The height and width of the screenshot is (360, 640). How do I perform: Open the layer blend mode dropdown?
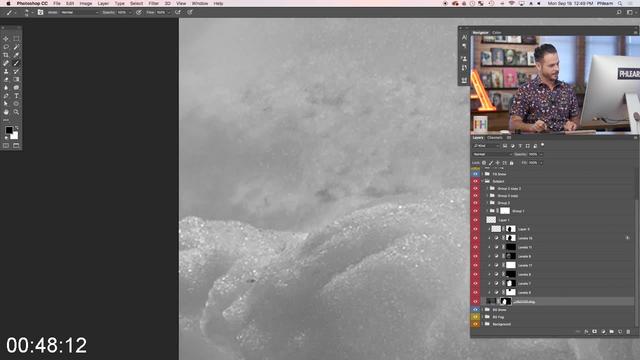pyautogui.click(x=492, y=154)
